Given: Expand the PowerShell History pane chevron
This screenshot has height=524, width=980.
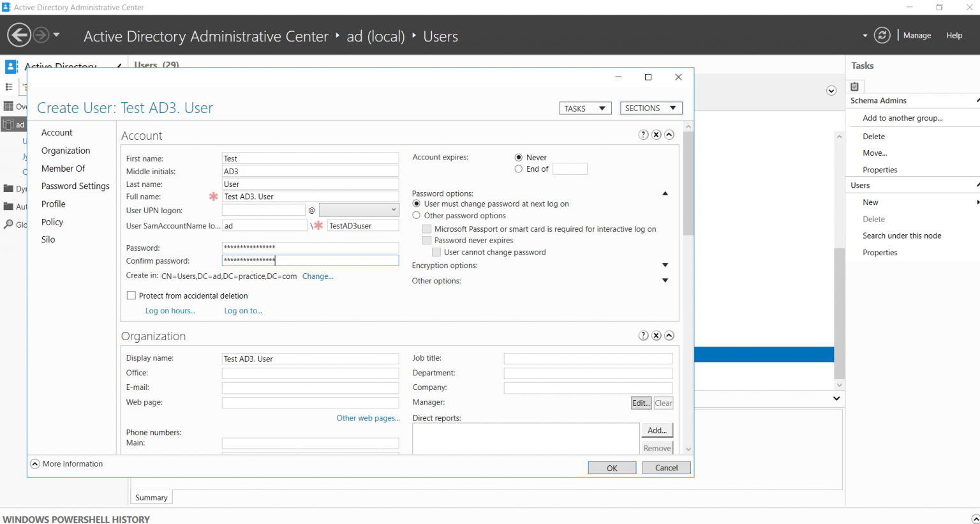Looking at the screenshot, I should tap(975, 519).
